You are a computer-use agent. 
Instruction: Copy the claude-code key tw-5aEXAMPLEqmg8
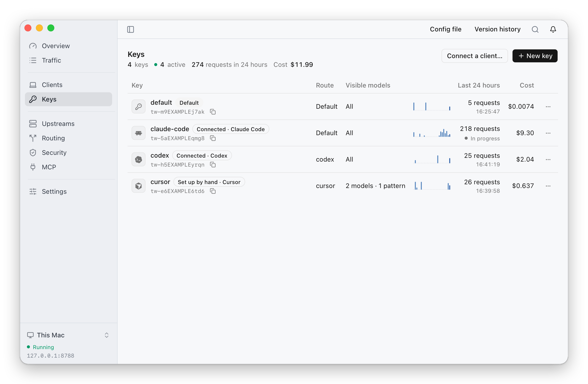[213, 138]
